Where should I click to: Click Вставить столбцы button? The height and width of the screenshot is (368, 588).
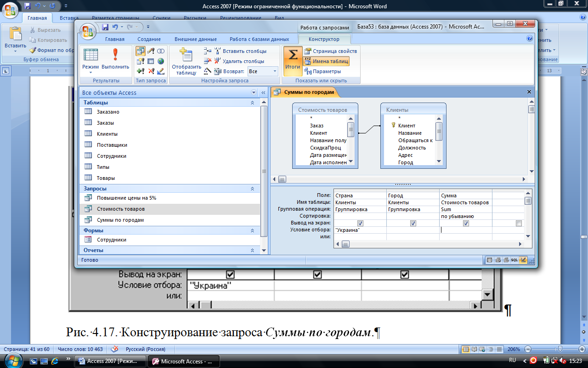click(x=240, y=51)
